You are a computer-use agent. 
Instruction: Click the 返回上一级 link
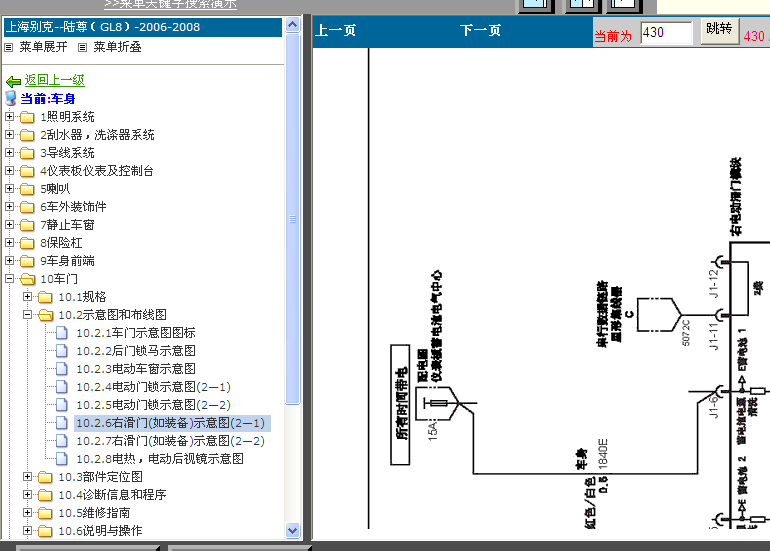pos(55,80)
